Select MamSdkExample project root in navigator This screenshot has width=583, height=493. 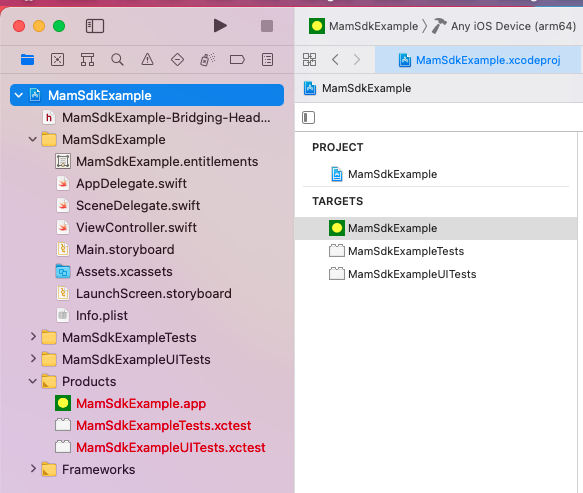pos(147,95)
